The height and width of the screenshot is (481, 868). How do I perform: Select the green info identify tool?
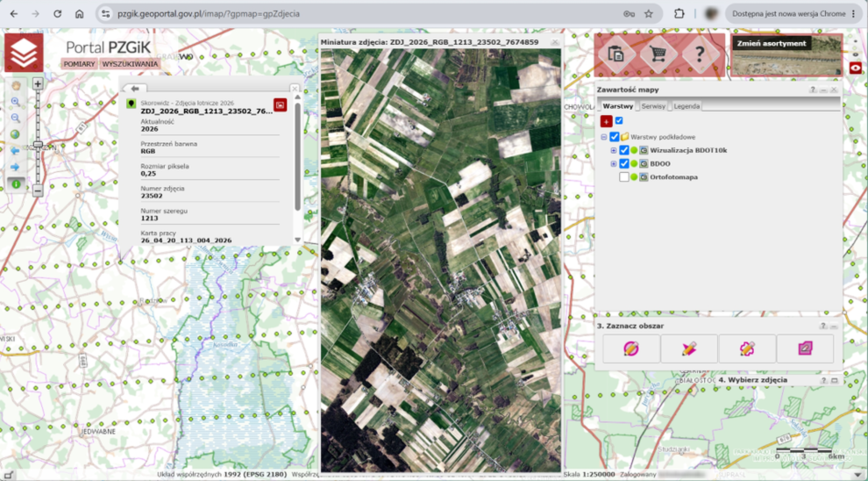click(x=16, y=184)
